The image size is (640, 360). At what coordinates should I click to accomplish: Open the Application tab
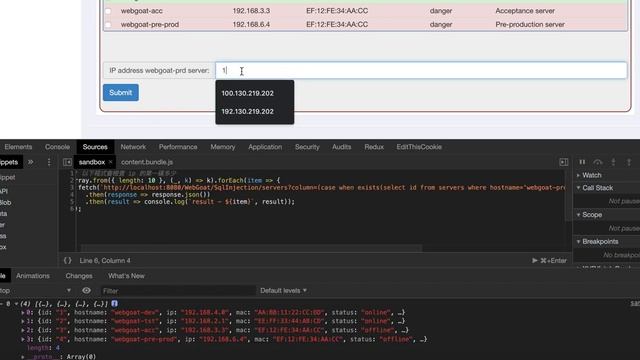(x=265, y=147)
